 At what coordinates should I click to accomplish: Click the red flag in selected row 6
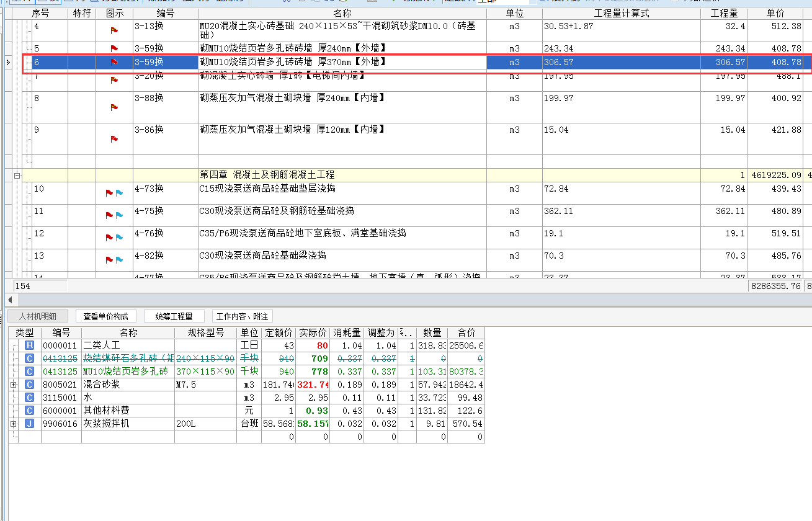pos(114,62)
